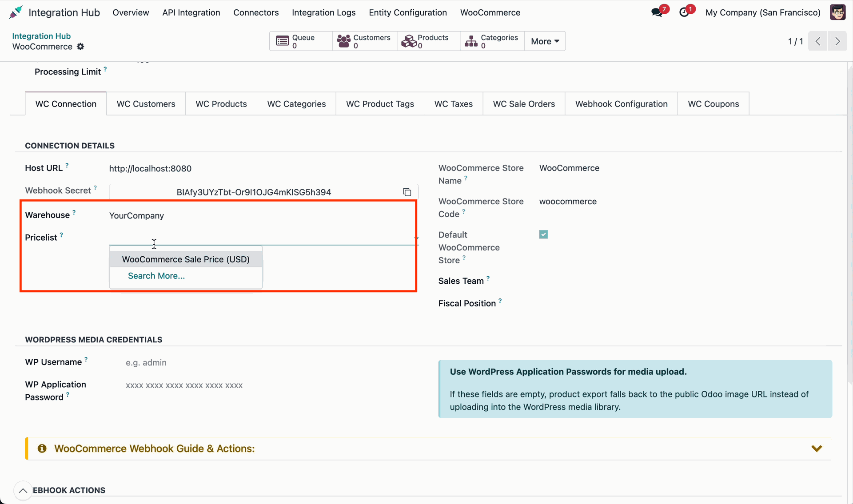Show help tooltip for Webhook Secret
Viewport: 853px width, 504px height.
pos(95,188)
